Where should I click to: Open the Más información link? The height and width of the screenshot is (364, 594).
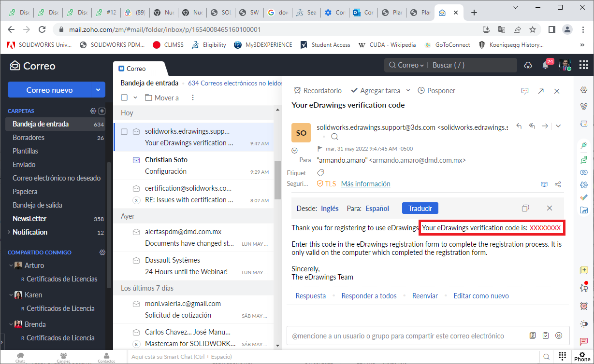click(365, 184)
